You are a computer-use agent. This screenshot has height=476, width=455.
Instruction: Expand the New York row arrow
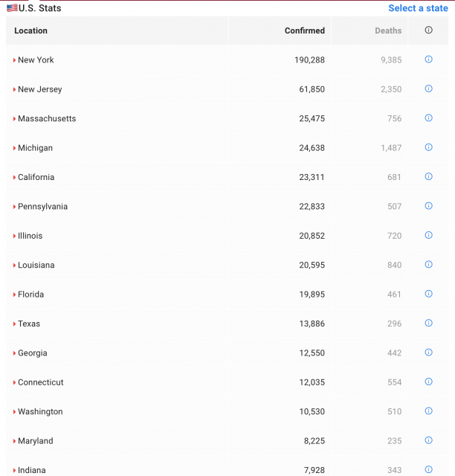point(14,60)
